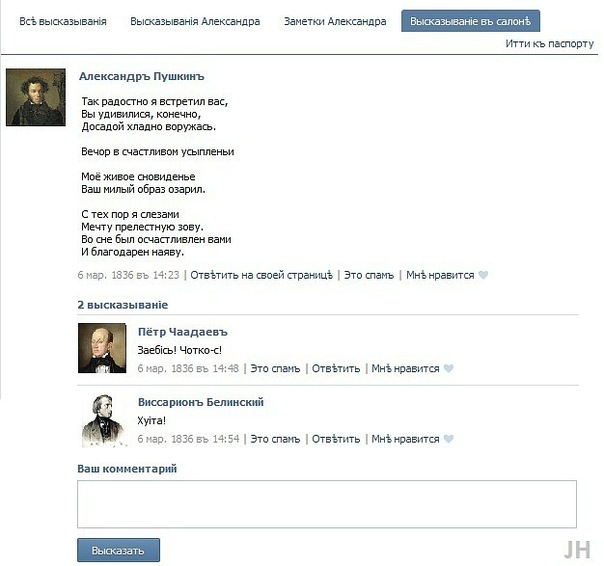Screen dimensions: 604x566
Task: Click the heart icon on Chaadaev's comment
Action: click(x=448, y=368)
